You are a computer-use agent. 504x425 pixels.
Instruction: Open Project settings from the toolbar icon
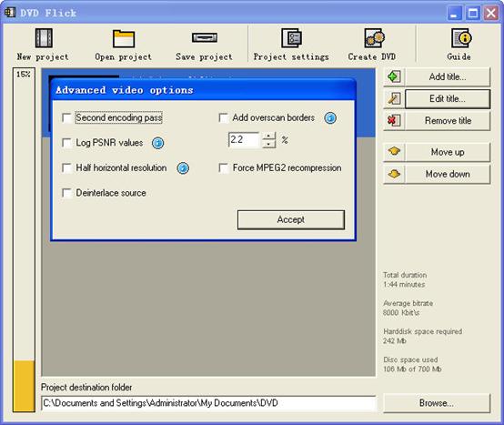[x=291, y=38]
